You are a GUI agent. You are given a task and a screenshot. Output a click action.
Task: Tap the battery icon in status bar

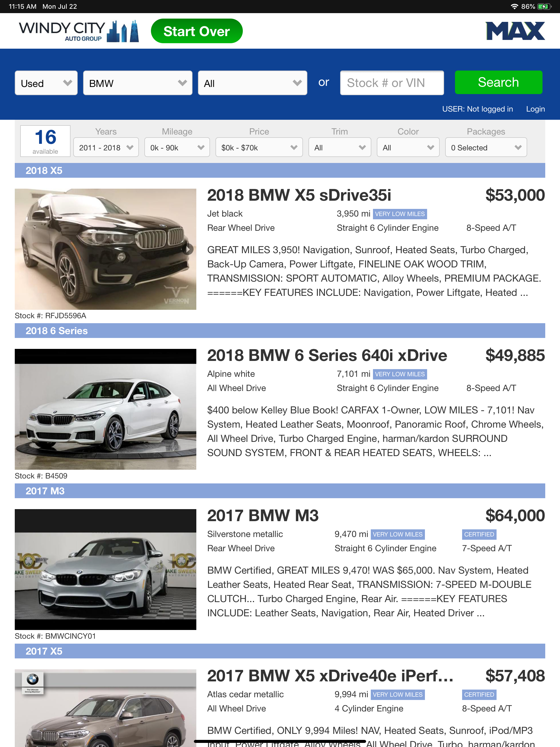pos(544,6)
